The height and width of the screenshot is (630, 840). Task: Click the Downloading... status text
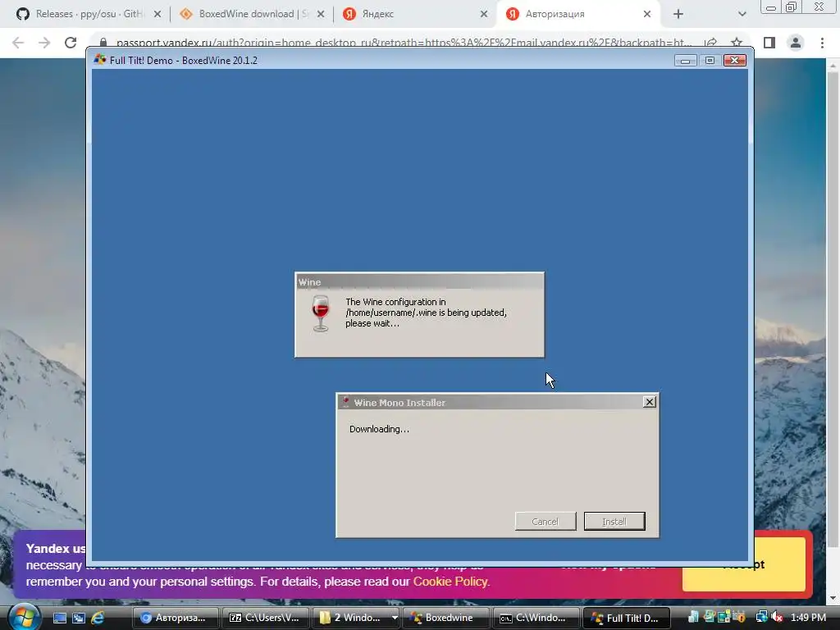point(379,429)
